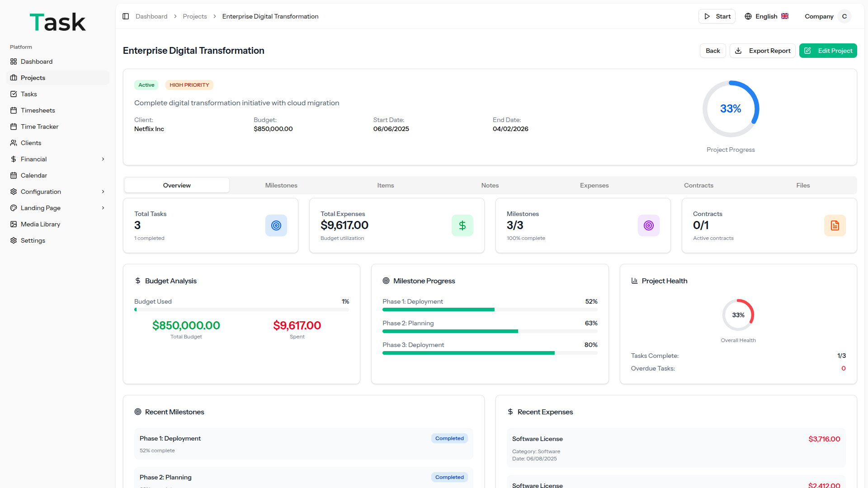
Task: Click the HIGH PRIORITY badge
Action: pos(189,84)
